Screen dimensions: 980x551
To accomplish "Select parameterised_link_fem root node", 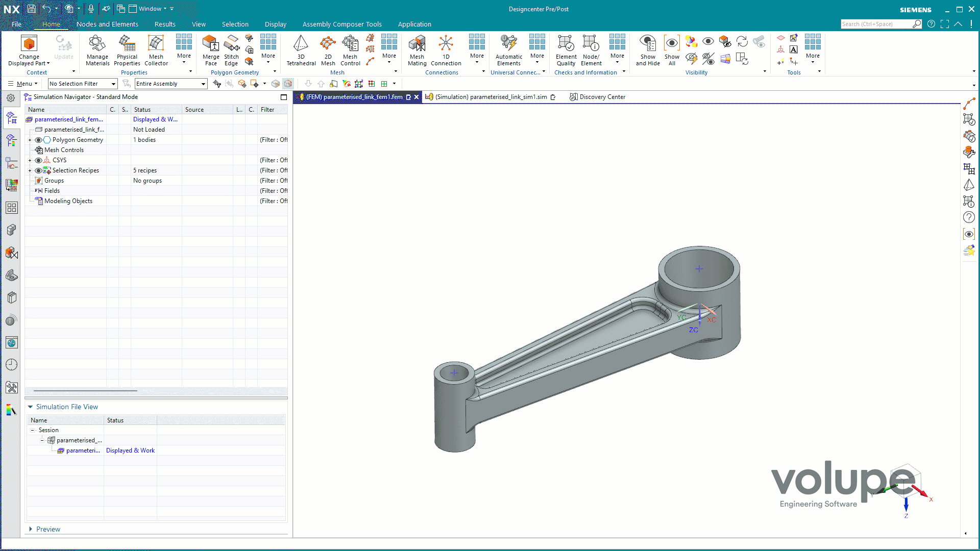I will click(68, 119).
